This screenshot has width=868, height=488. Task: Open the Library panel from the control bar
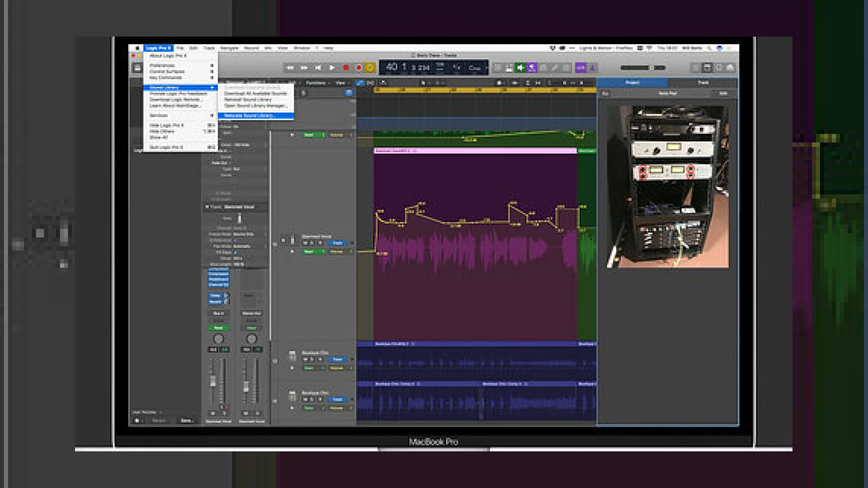coord(137,68)
